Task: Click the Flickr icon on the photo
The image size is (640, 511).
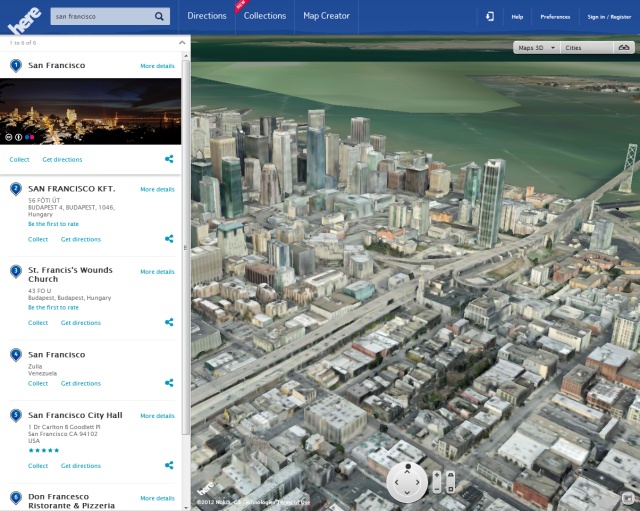Action: point(29,136)
